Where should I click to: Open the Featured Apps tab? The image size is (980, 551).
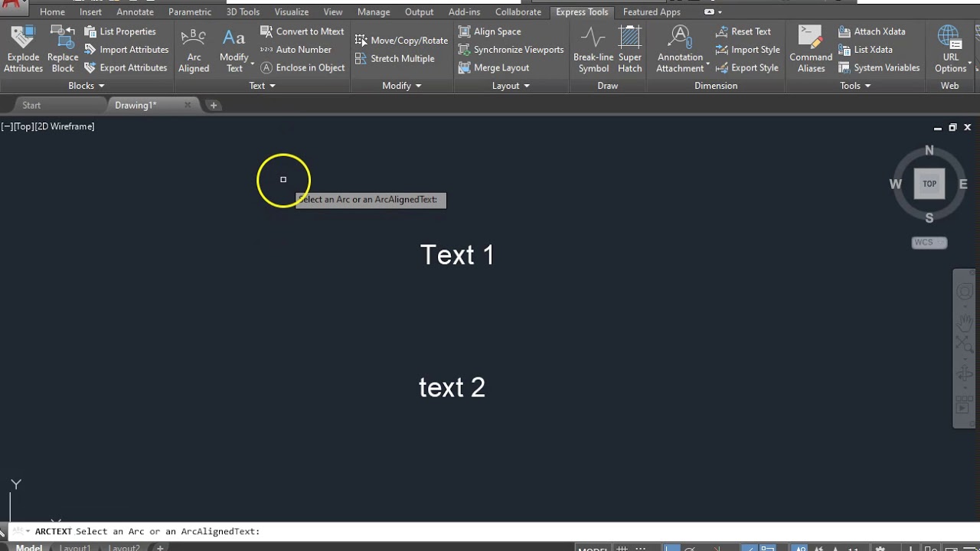[x=652, y=12]
